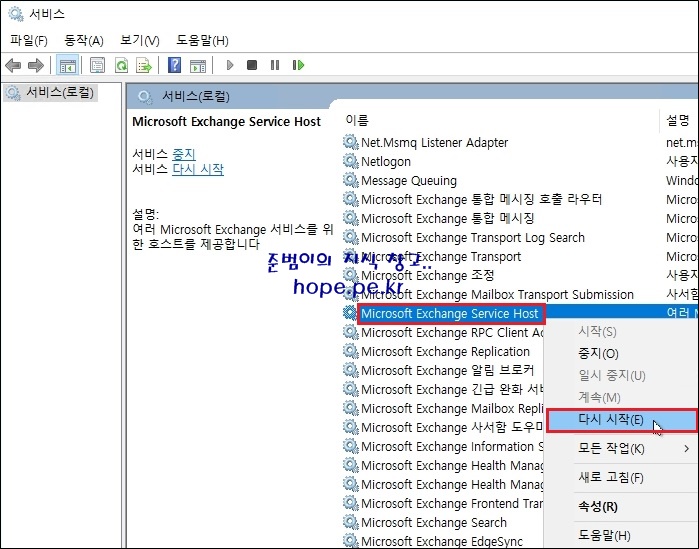Click gear icon beside Netlogon service
Screen dimensions: 699x549
[350, 161]
